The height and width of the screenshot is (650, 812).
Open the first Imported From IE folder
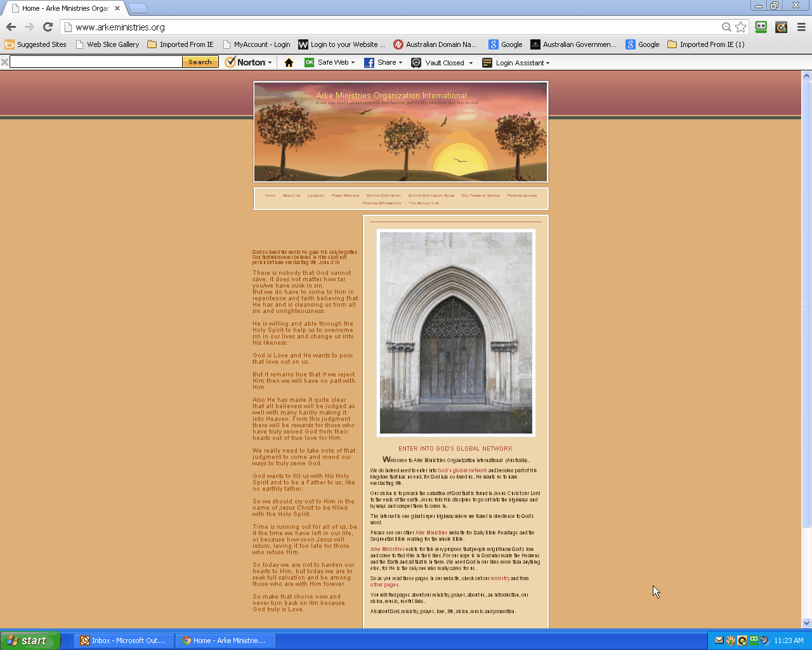pyautogui.click(x=181, y=44)
